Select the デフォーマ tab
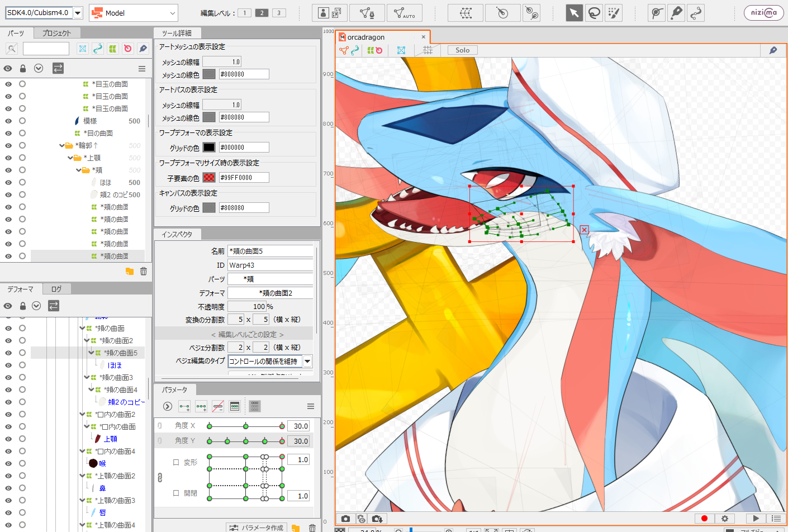788x532 pixels. [x=20, y=289]
